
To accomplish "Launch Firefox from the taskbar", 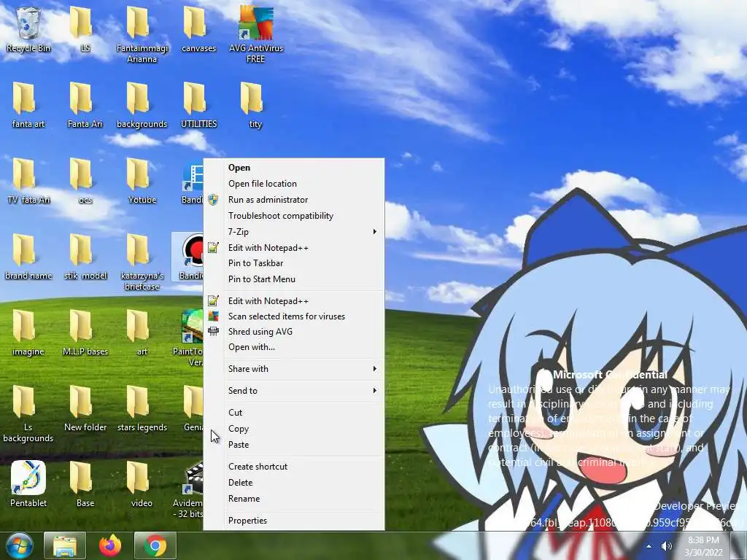I will [110, 545].
